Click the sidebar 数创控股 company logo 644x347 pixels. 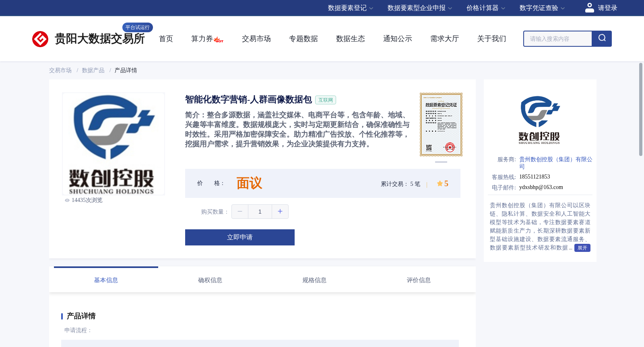[539, 120]
